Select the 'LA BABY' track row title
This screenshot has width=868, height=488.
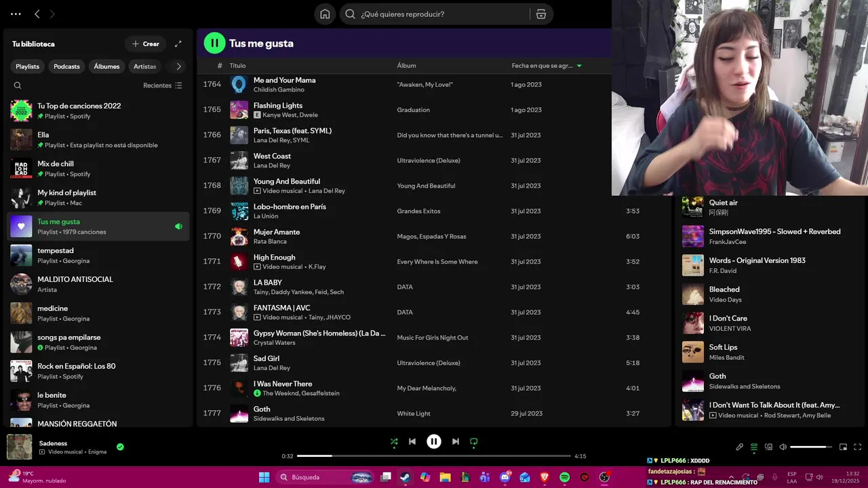(268, 283)
